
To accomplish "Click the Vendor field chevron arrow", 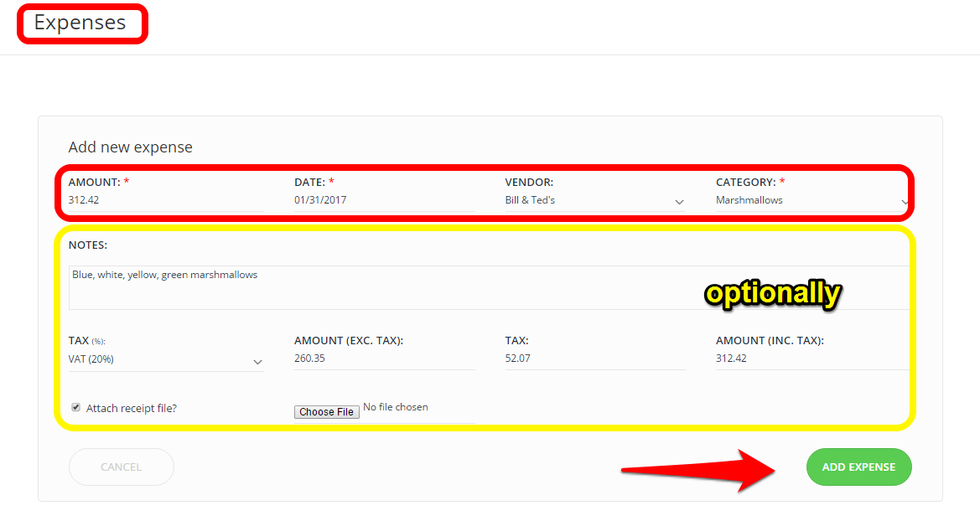I will click(x=679, y=202).
